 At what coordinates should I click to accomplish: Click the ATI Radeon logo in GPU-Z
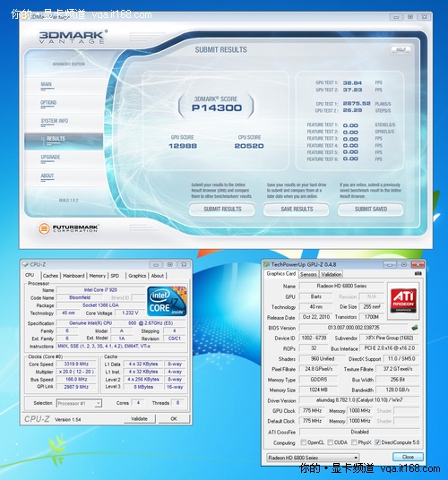[403, 301]
